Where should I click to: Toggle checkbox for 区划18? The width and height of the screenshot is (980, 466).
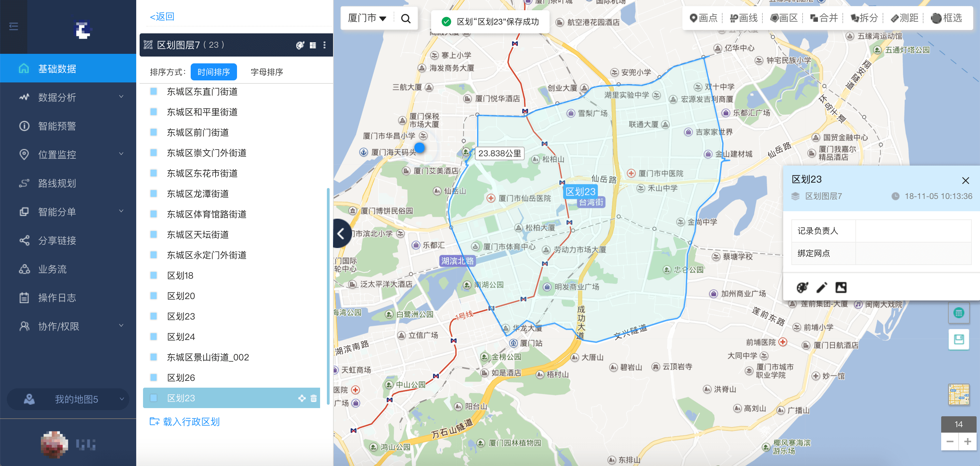coord(154,275)
